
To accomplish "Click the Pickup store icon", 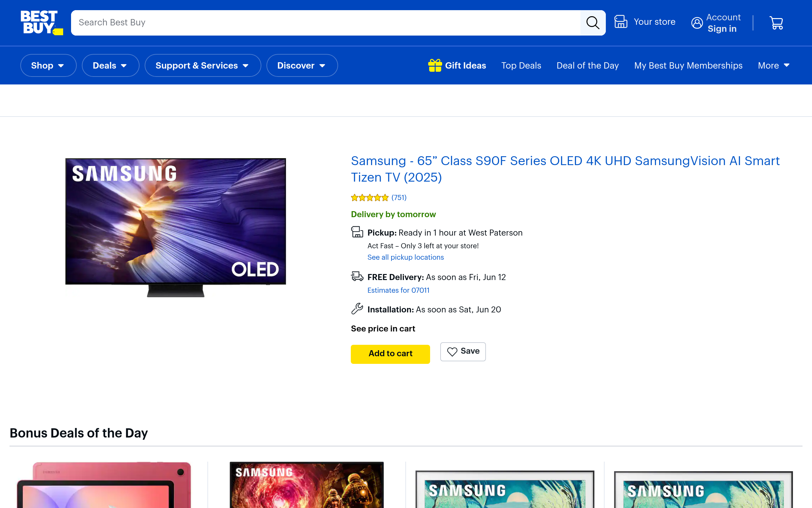I will coord(357,232).
